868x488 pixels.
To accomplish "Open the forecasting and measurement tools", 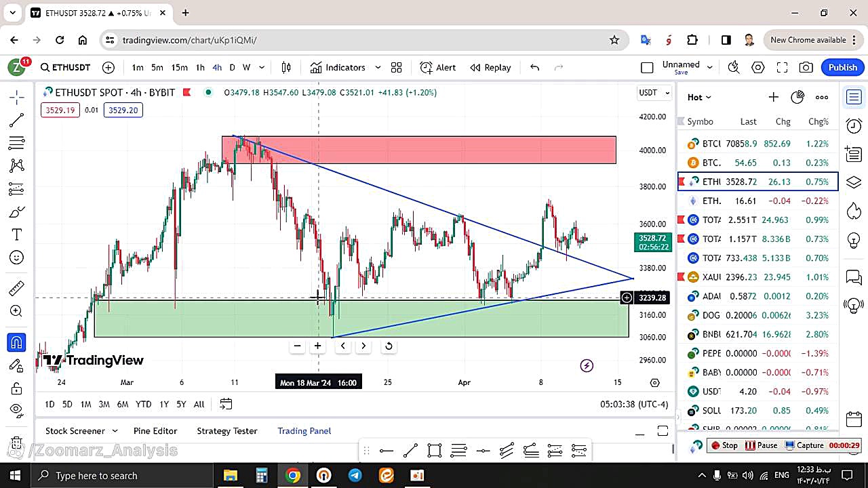I will (17, 188).
